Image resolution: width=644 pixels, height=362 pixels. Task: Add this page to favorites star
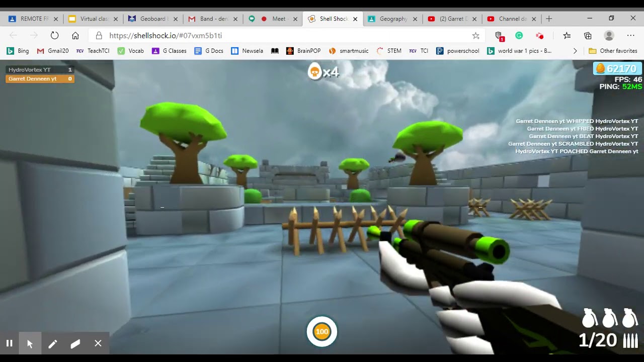(x=475, y=36)
